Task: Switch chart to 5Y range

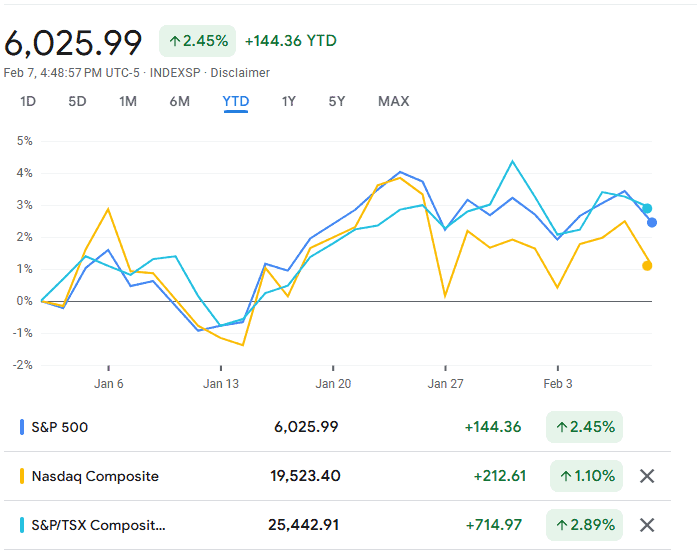Action: pyautogui.click(x=336, y=101)
